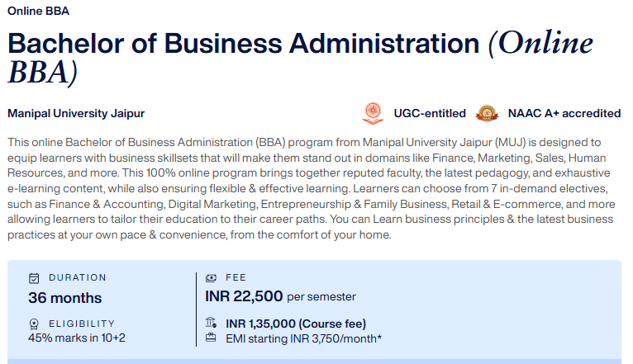
Task: Click the money icon beside Fee
Action: click(x=211, y=277)
